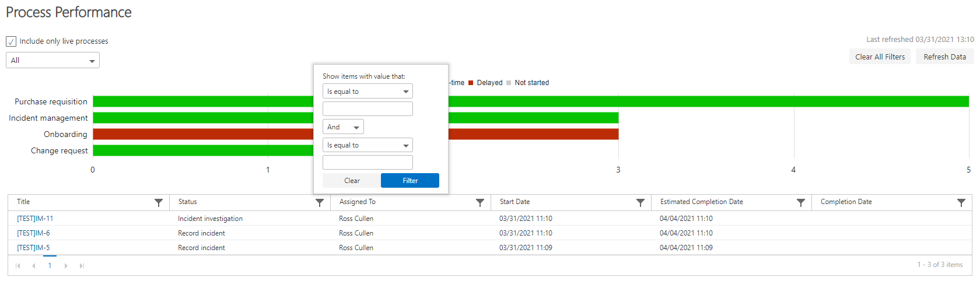
Task: Select the [TEST]IM-6 row title
Action: pos(33,233)
